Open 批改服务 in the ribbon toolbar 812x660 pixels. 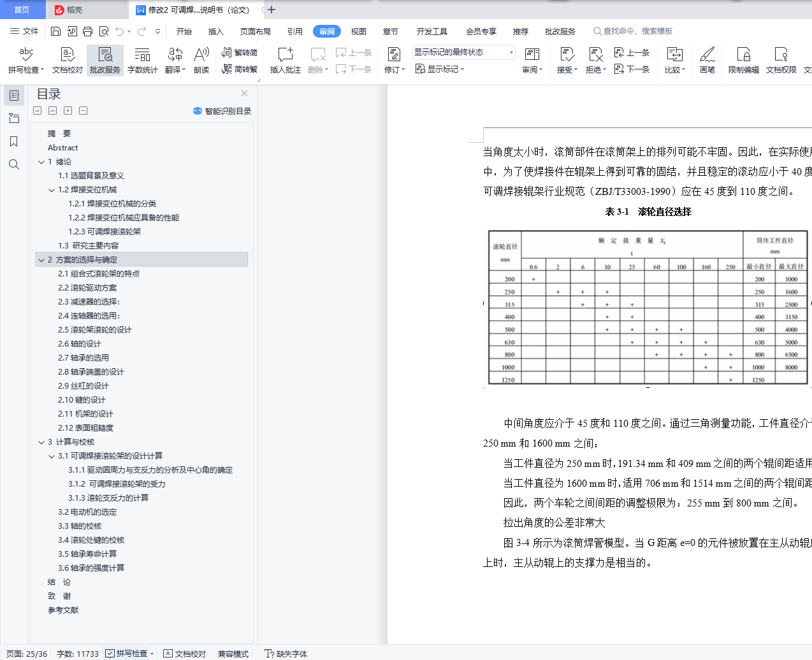point(105,61)
